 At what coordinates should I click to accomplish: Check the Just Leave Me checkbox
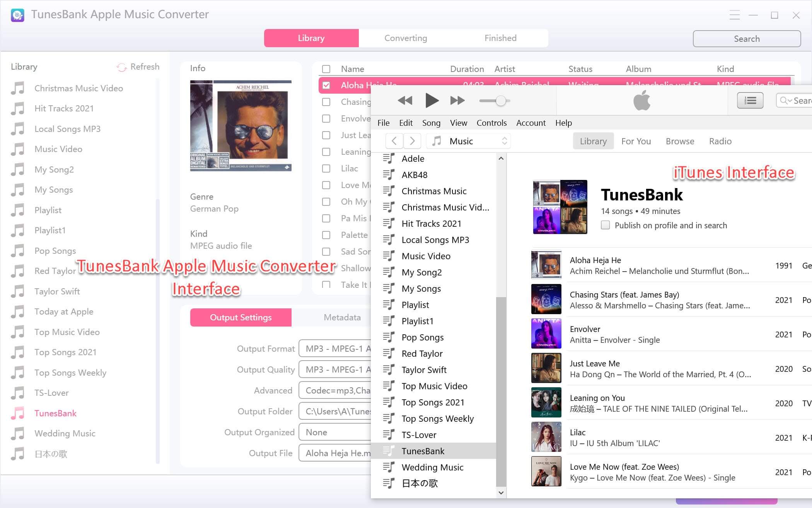326,135
